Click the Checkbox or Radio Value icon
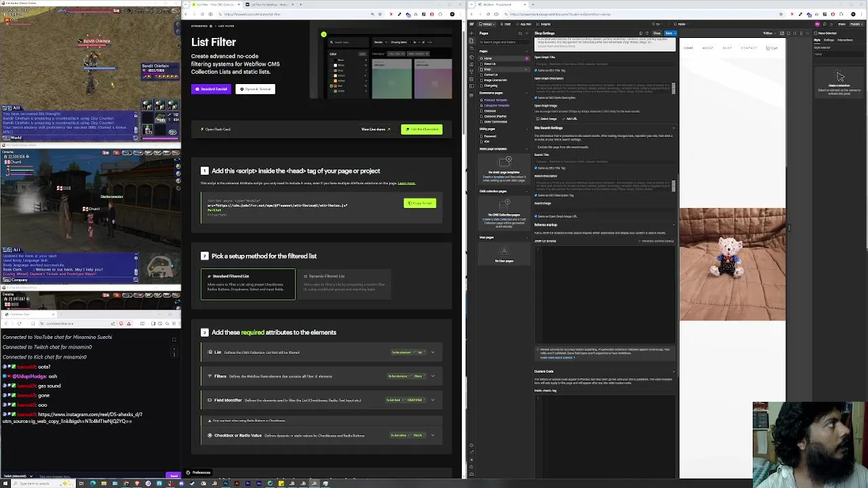This screenshot has width=868, height=488. point(210,435)
